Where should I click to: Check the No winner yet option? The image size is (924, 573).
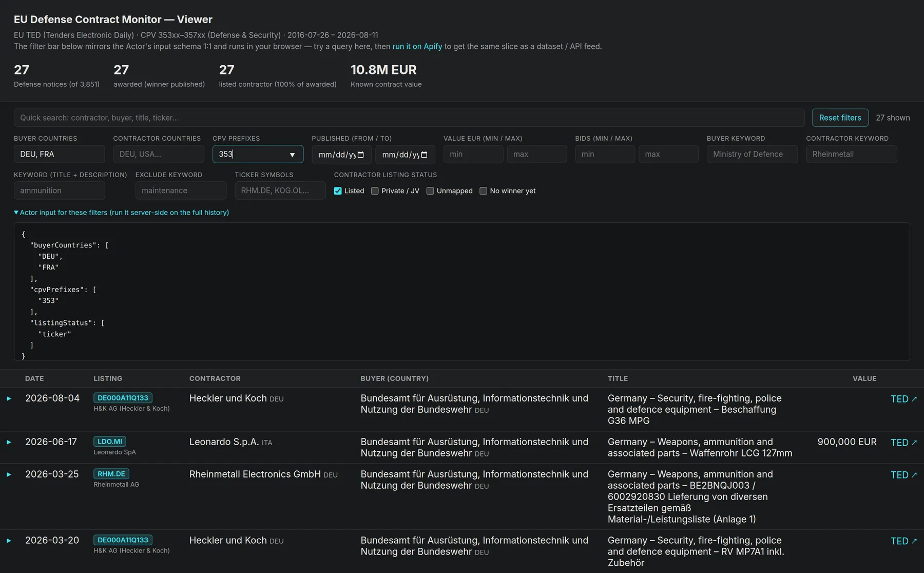pos(483,191)
